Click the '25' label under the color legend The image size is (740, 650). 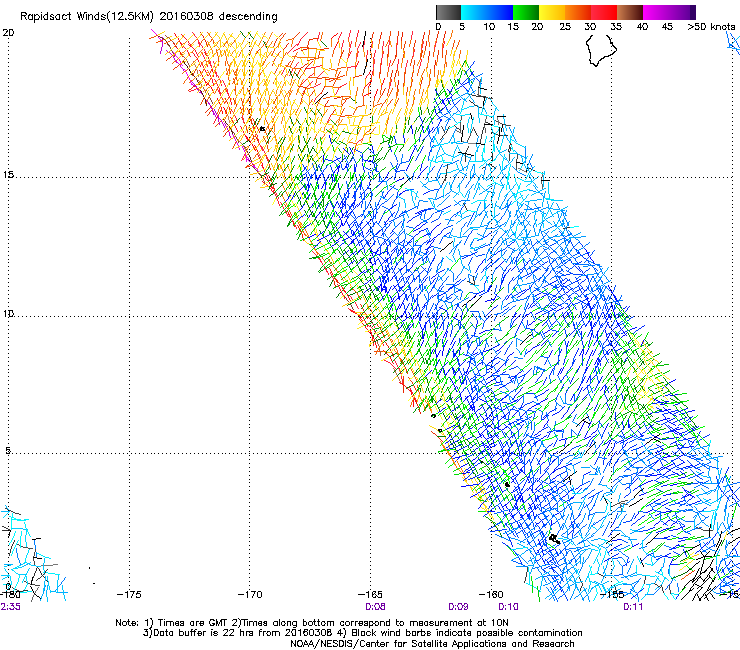(x=565, y=26)
